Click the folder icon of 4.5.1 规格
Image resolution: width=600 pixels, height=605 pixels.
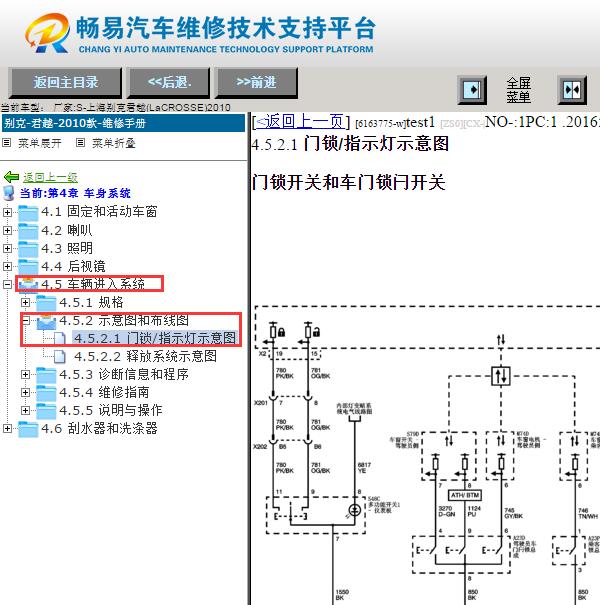(46, 302)
